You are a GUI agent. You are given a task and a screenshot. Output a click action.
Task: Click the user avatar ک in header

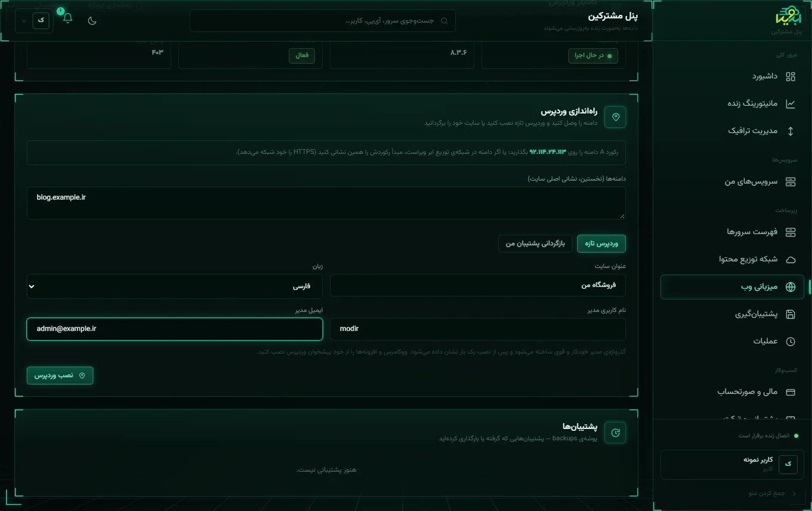pos(41,20)
